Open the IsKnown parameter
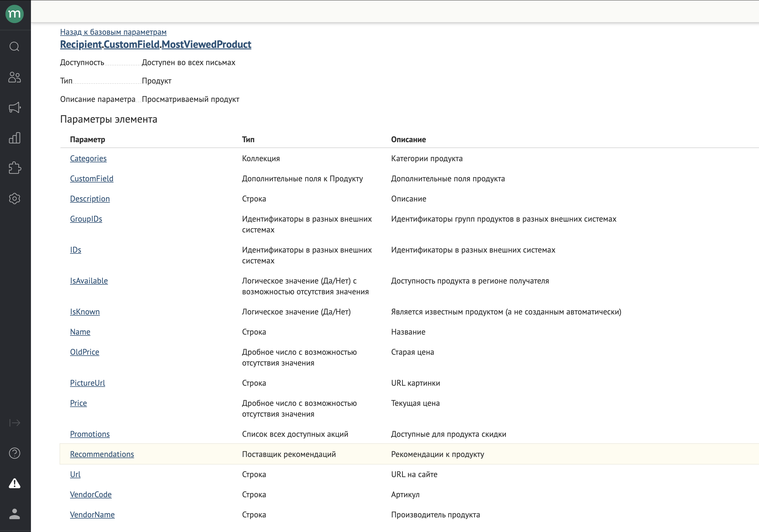Image resolution: width=759 pixels, height=532 pixels. (x=85, y=312)
